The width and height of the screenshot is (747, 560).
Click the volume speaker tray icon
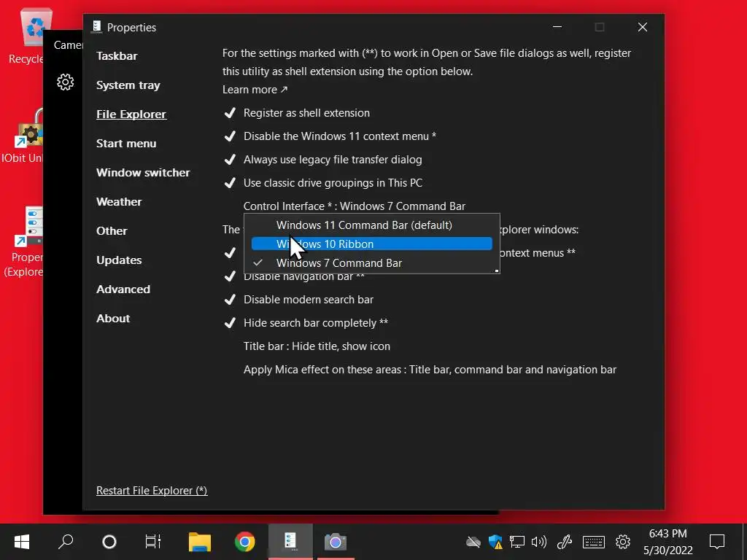(539, 542)
